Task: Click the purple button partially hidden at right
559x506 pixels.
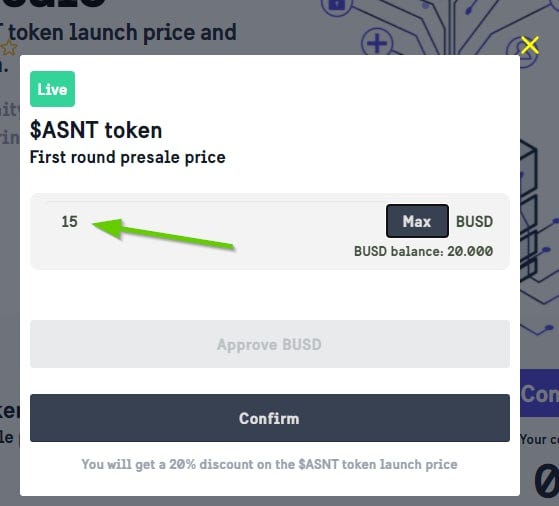Action: [539, 393]
